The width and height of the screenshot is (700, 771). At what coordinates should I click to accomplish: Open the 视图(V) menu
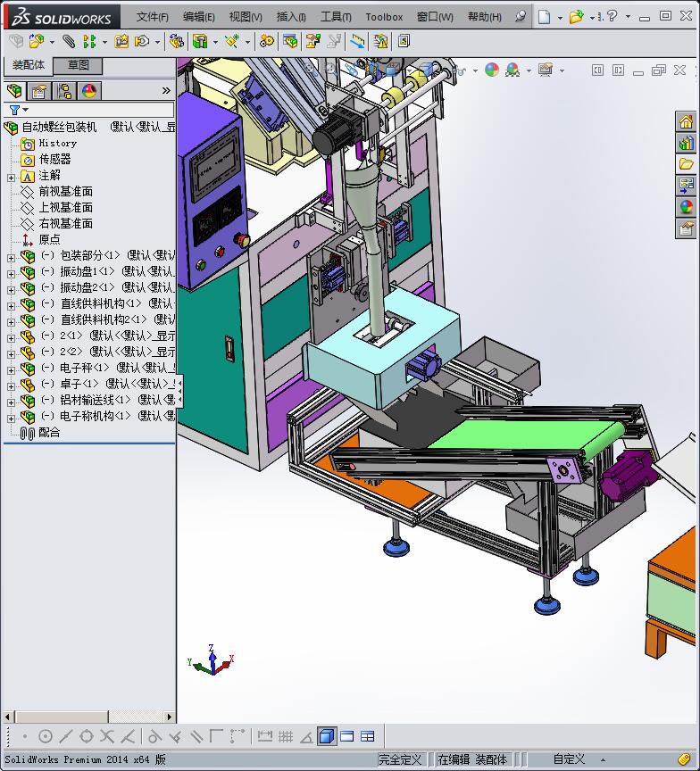(x=246, y=17)
